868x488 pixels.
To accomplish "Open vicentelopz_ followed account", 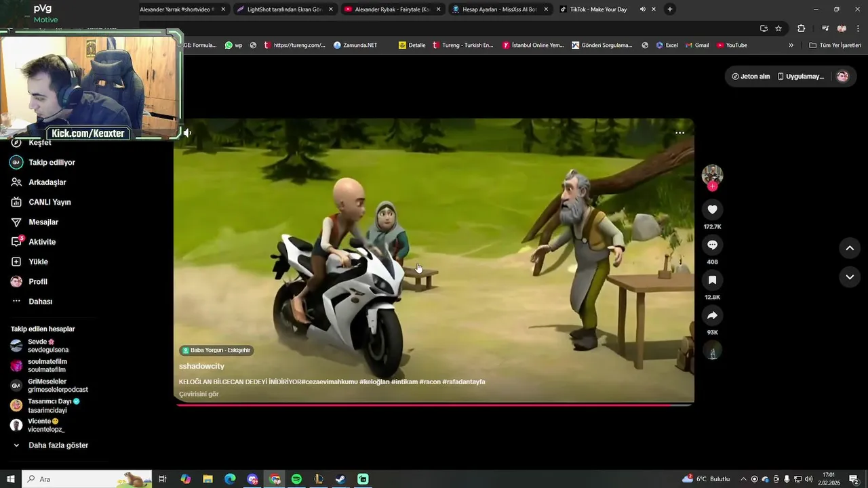I will [x=38, y=425].
